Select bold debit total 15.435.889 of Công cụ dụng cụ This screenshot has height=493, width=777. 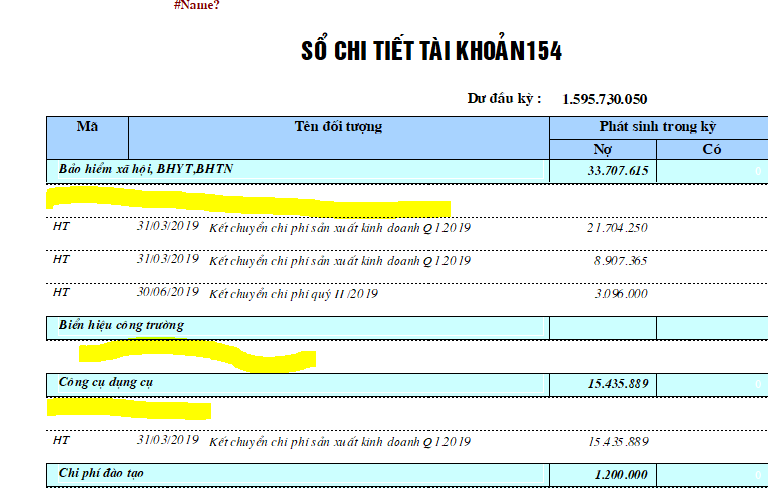point(618,384)
